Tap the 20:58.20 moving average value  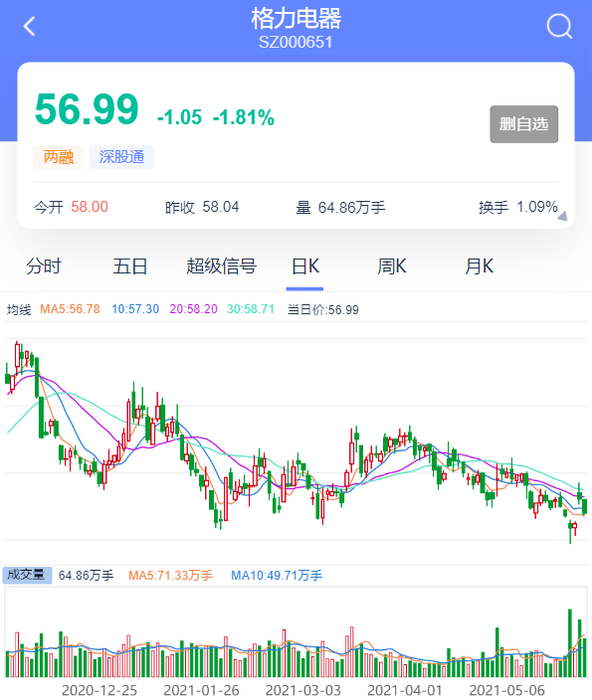[x=193, y=309]
